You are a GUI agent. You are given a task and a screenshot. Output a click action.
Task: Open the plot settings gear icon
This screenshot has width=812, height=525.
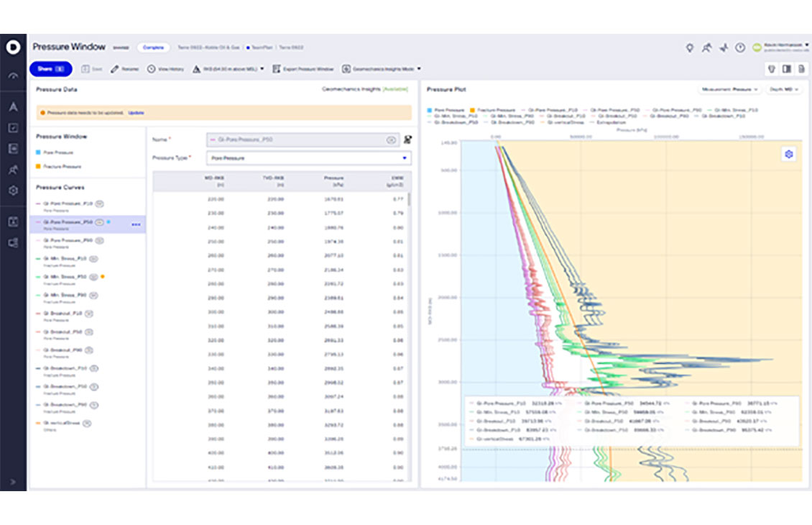(x=788, y=154)
